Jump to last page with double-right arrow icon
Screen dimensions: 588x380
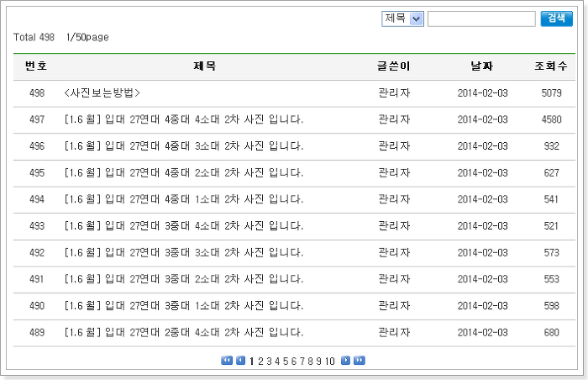pos(360,361)
